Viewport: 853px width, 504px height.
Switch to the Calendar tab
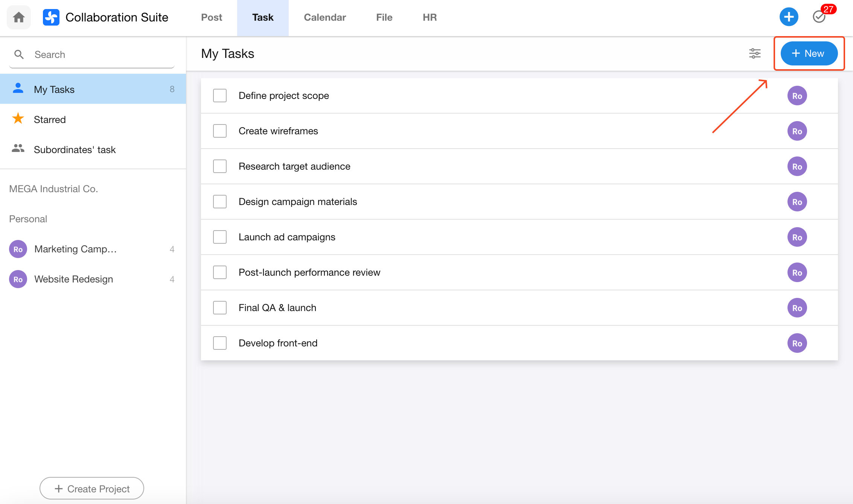point(324,17)
